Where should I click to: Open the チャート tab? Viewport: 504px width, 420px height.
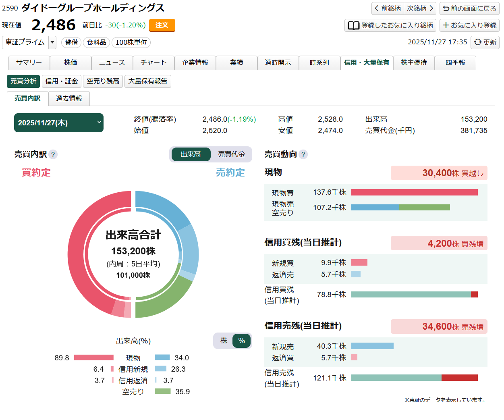click(x=153, y=63)
